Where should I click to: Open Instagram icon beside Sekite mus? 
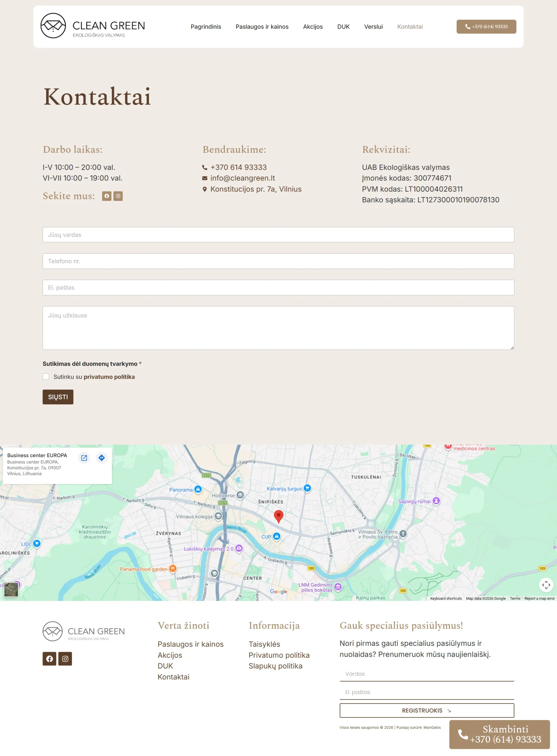coord(118,196)
